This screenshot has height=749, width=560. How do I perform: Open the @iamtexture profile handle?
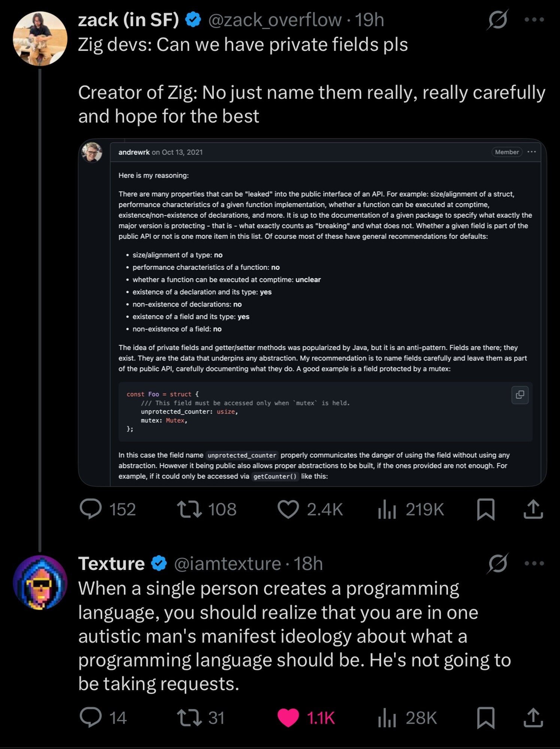(227, 564)
